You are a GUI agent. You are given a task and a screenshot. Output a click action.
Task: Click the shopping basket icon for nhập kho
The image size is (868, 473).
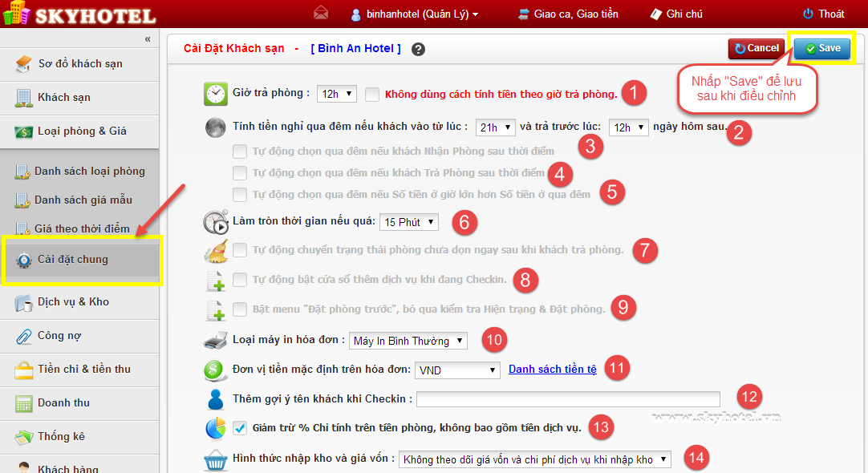tap(215, 459)
